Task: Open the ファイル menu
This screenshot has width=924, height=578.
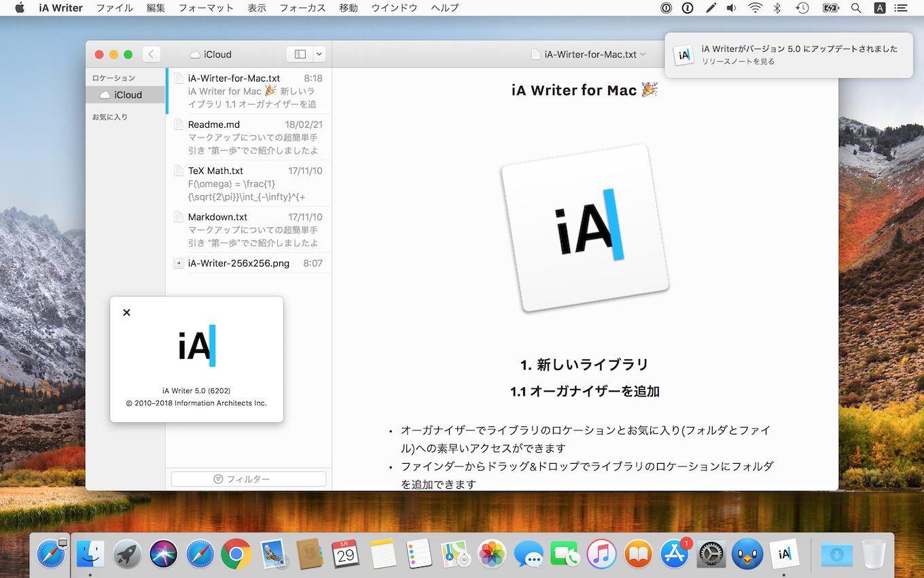Action: click(115, 8)
